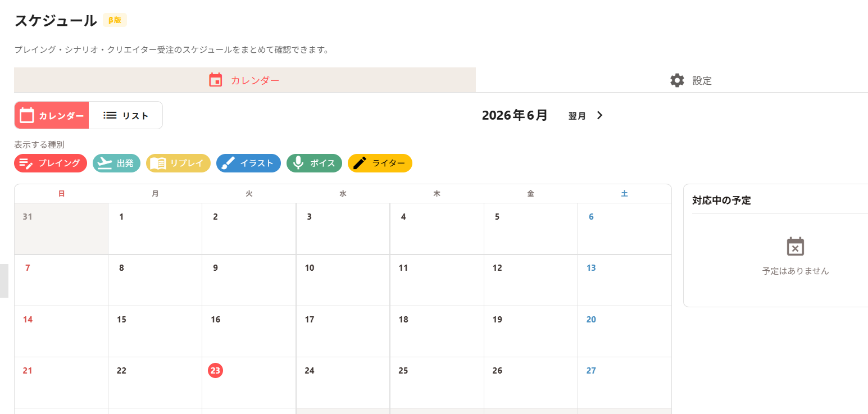
Task: Click the 対応中の予定 panel heading
Action: click(x=721, y=201)
